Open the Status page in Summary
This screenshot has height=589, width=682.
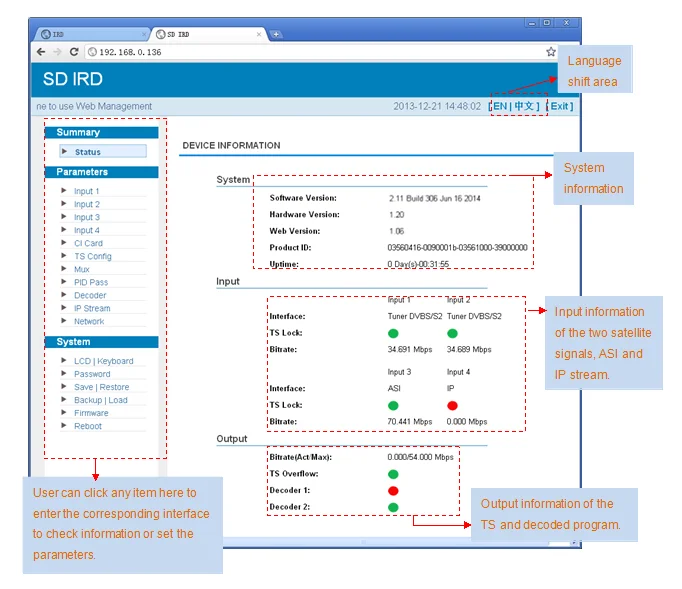[x=88, y=152]
